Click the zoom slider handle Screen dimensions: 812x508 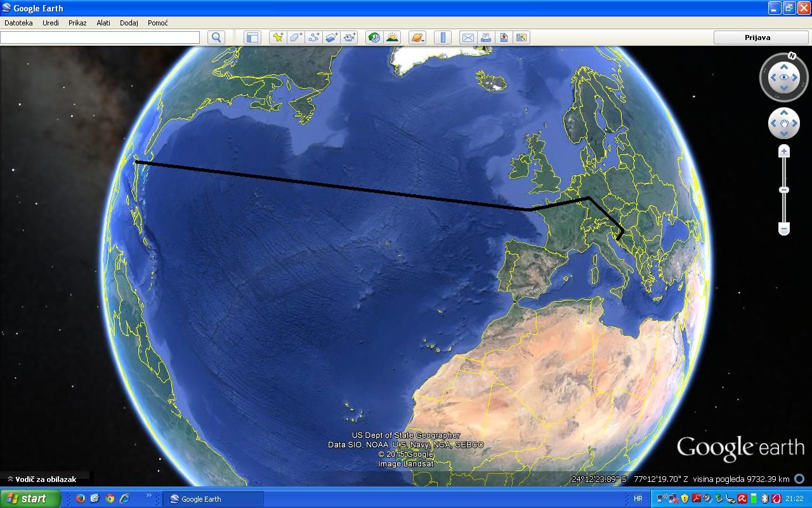click(784, 190)
